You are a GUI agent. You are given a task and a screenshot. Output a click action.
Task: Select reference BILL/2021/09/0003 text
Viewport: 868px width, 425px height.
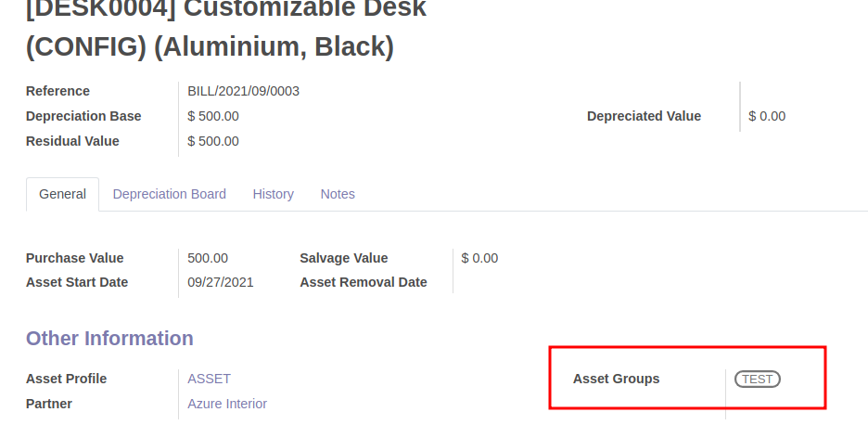click(244, 92)
